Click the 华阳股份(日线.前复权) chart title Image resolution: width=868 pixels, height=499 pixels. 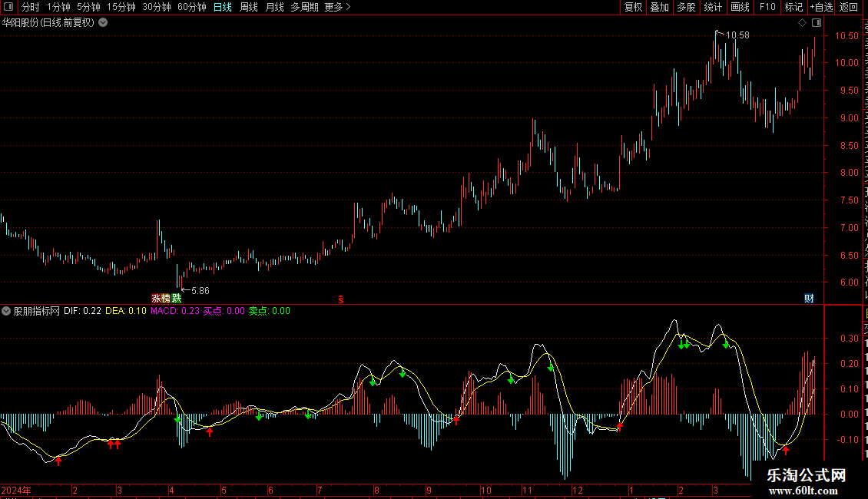coord(48,23)
